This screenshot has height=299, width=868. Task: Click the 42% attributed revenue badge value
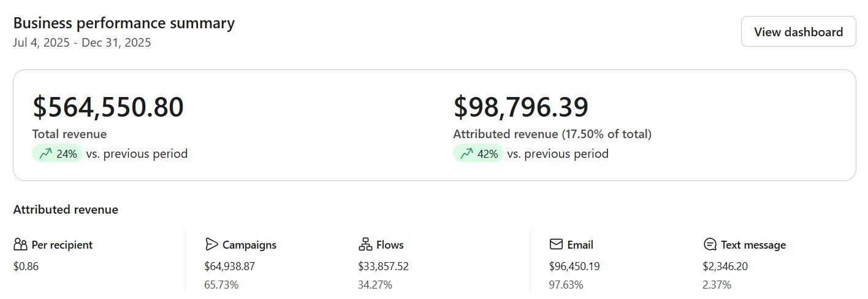488,154
